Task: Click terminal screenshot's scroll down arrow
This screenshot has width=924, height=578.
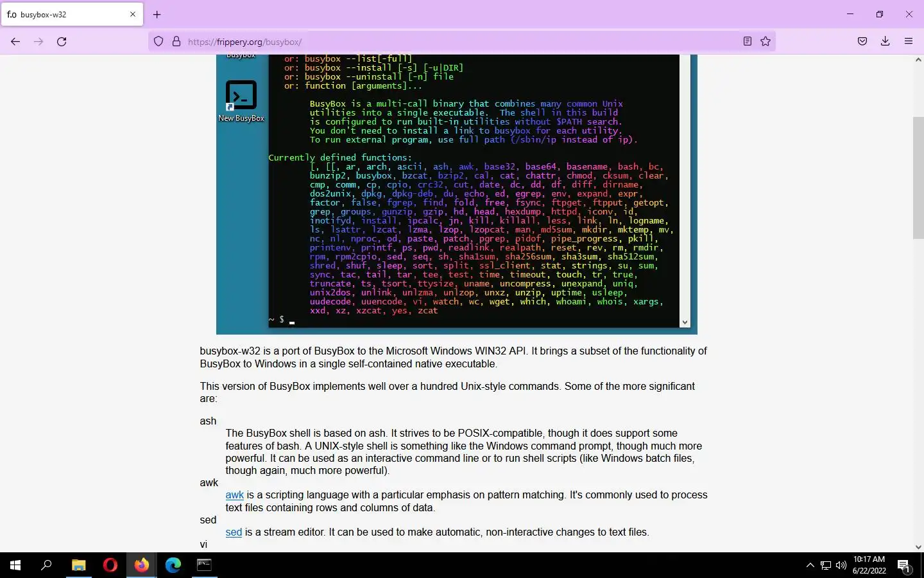Action: [685, 322]
